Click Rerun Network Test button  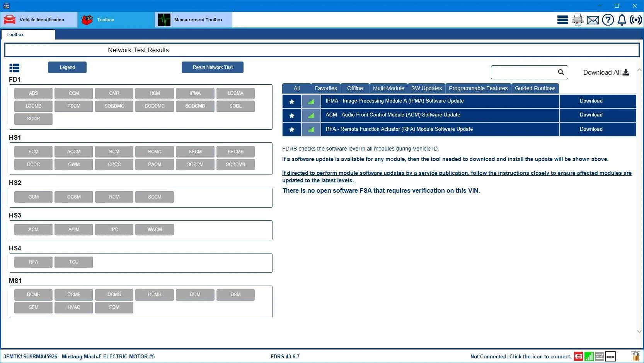coord(213,67)
